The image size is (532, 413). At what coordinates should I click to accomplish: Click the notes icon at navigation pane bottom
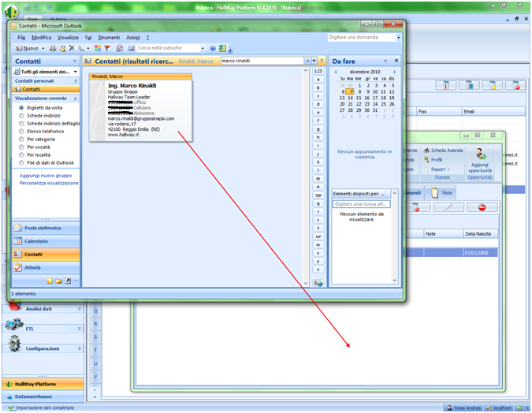point(50,281)
